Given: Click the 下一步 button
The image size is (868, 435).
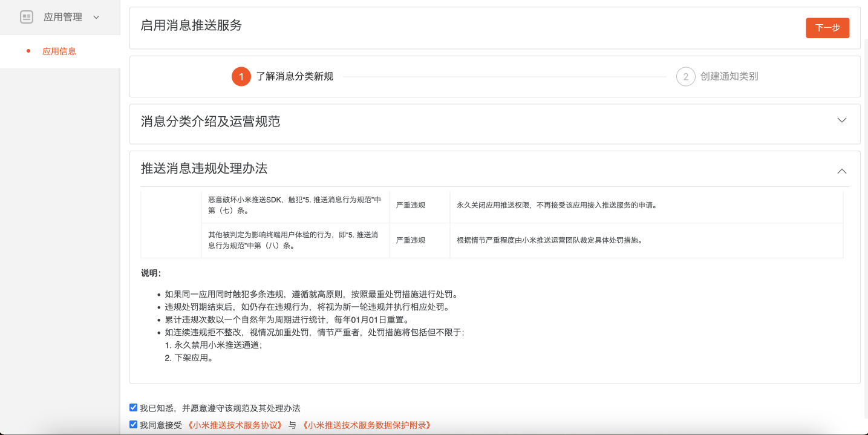Looking at the screenshot, I should tap(827, 28).
